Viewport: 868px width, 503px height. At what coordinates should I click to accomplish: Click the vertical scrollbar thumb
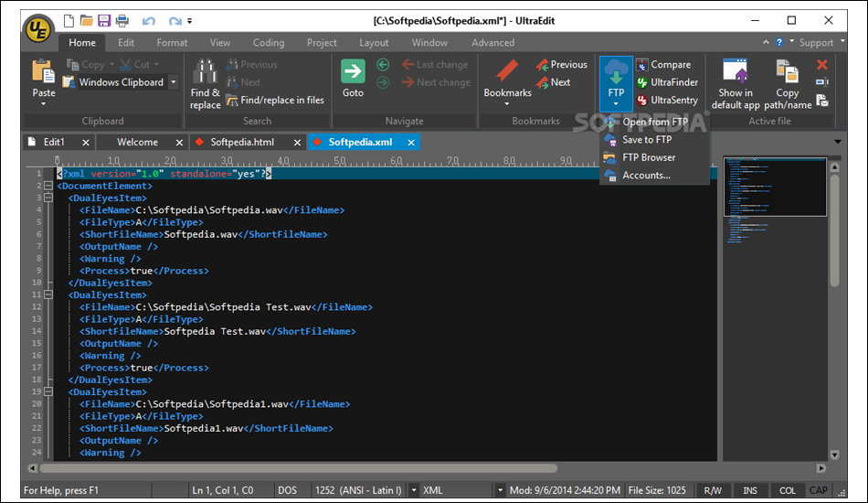(x=834, y=230)
